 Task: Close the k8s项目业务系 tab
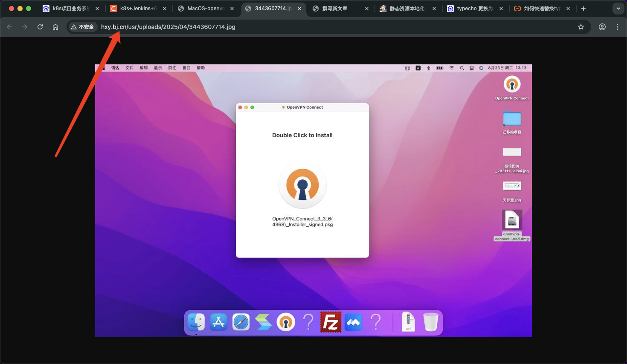tap(97, 9)
